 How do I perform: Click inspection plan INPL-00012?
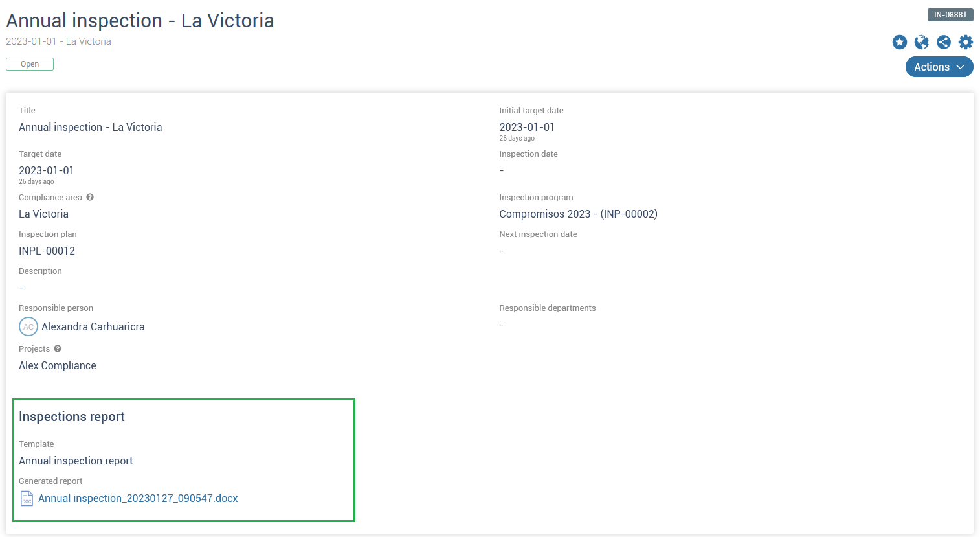[47, 251]
